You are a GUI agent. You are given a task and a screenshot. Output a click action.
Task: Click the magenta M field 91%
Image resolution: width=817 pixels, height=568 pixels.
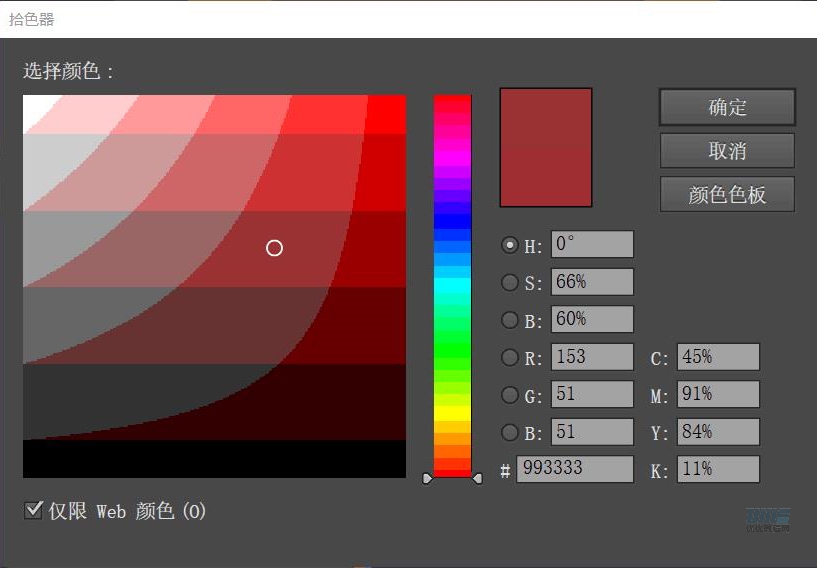(x=717, y=395)
